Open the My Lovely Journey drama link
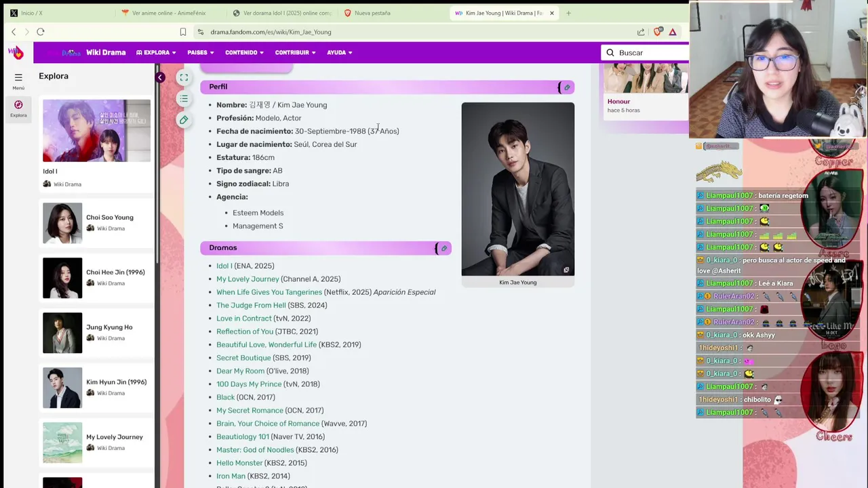This screenshot has height=488, width=868. [x=248, y=279]
